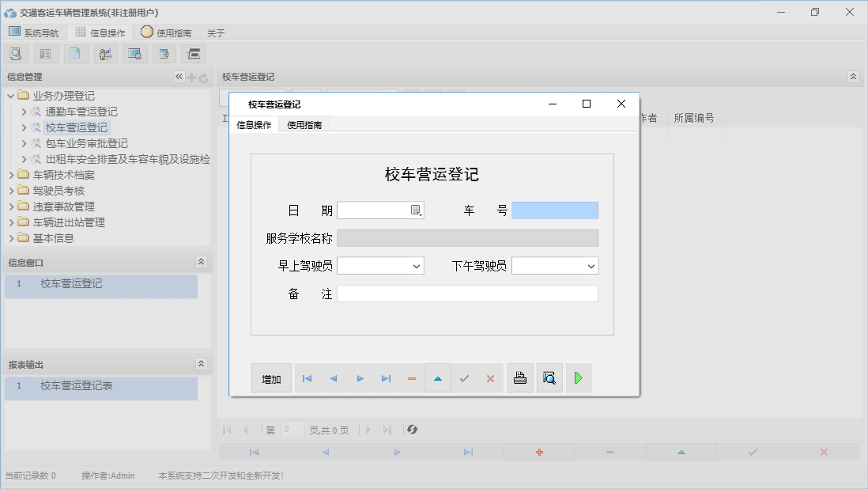Switch to the 使用指南 tab in dialog
Viewport: 868px width, 489px height.
(x=304, y=124)
